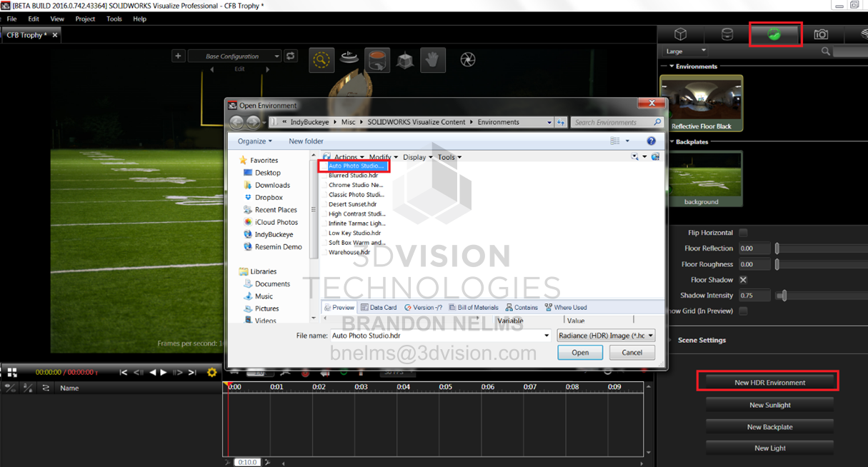The width and height of the screenshot is (868, 467).
Task: Adjust the Floor Roughness slider
Action: (x=777, y=264)
